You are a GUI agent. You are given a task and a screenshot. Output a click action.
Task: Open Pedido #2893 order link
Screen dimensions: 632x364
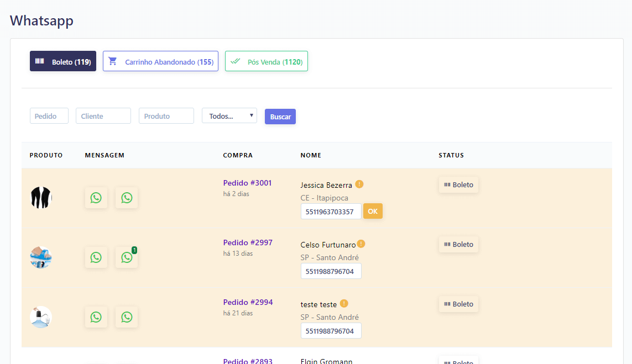pyautogui.click(x=248, y=361)
